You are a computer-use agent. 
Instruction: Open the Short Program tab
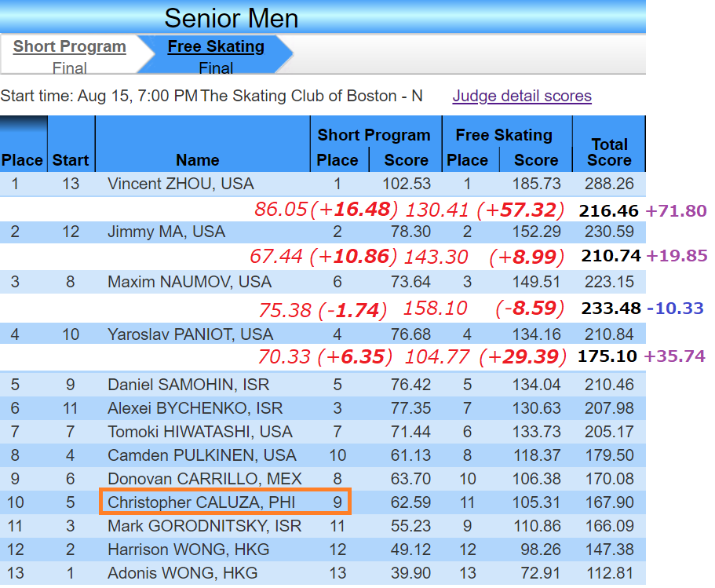[69, 46]
